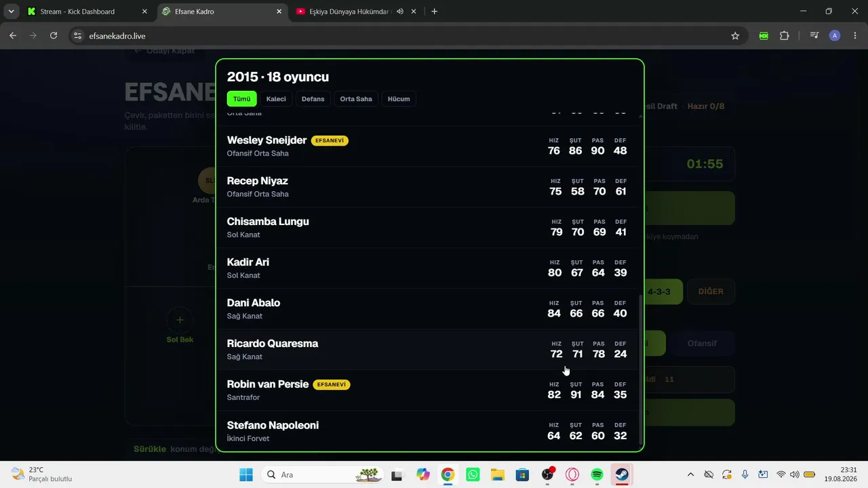868x488 pixels.
Task: Open Copilot from the taskbar
Action: pos(423,474)
